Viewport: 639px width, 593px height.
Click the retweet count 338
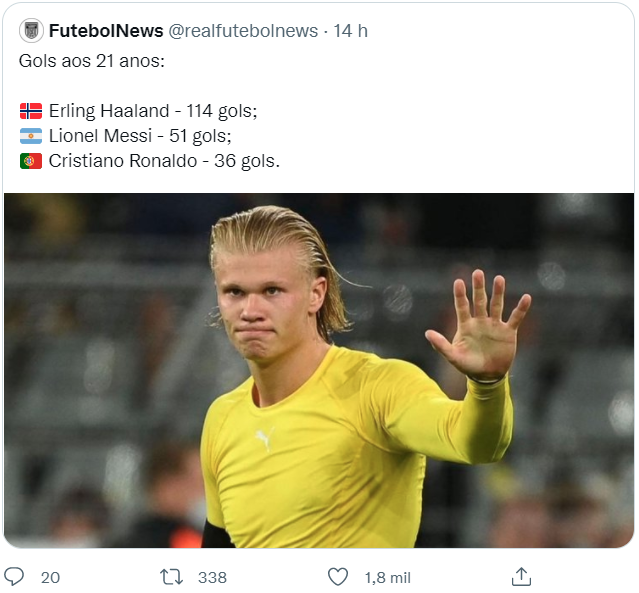tap(212, 577)
